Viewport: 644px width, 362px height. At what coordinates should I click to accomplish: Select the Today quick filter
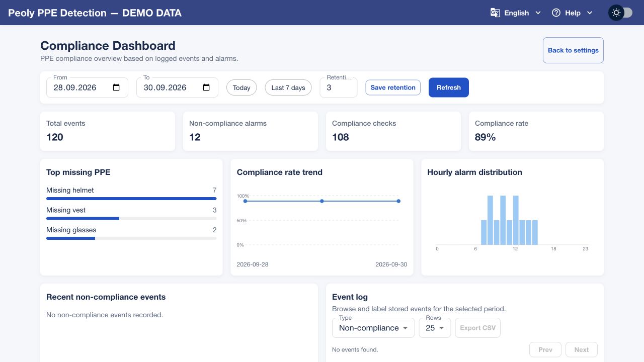(x=242, y=87)
